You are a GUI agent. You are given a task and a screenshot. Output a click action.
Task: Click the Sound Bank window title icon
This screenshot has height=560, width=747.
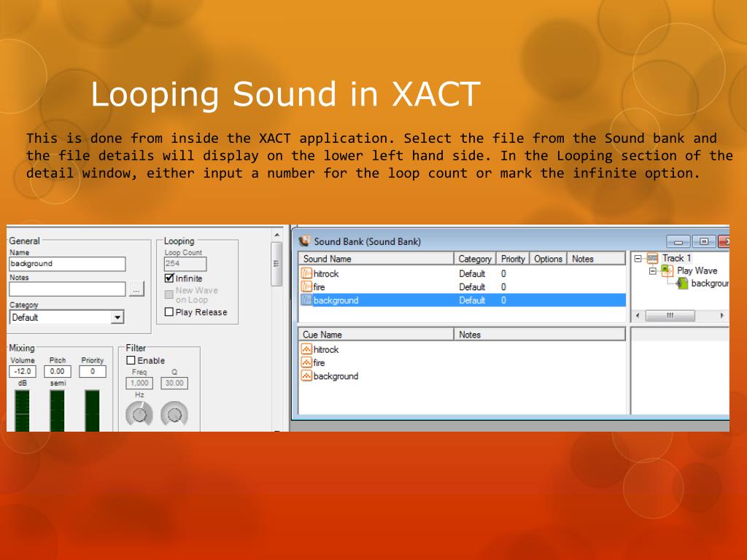pyautogui.click(x=304, y=241)
